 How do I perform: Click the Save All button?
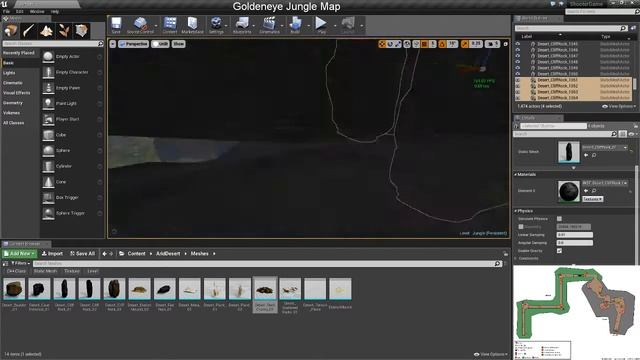[82, 253]
